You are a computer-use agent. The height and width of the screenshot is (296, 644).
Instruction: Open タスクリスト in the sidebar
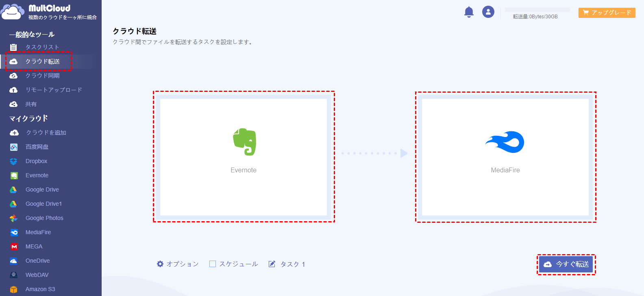pos(42,47)
